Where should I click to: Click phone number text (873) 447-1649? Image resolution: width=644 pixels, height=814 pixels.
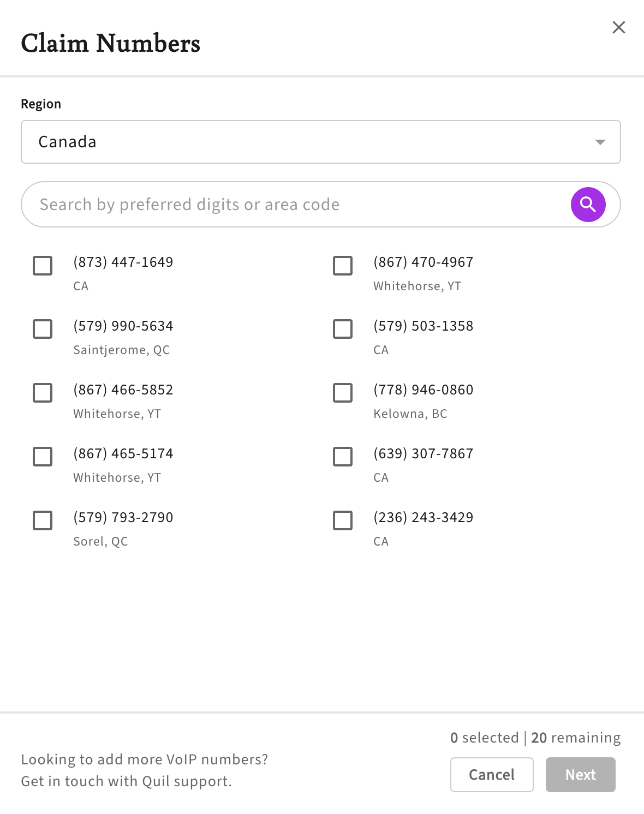123,262
